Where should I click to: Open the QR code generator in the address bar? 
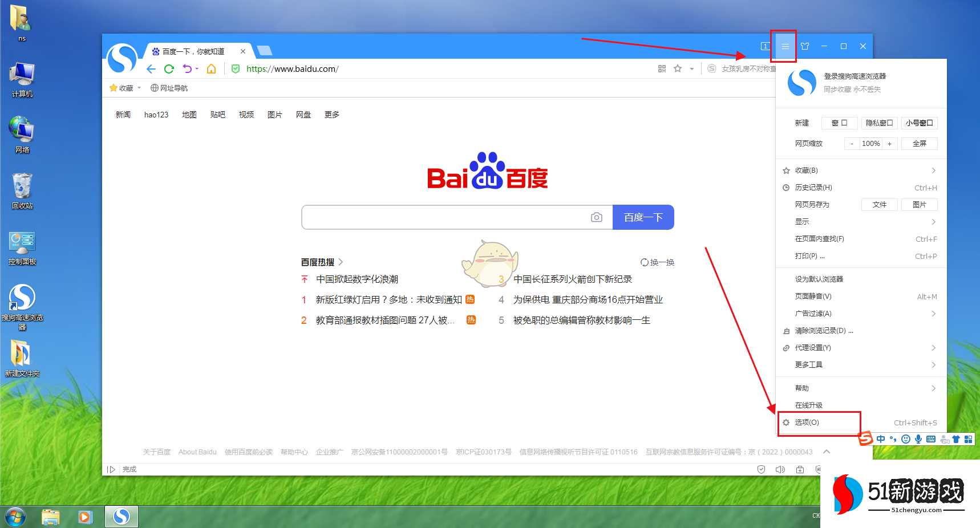(662, 68)
